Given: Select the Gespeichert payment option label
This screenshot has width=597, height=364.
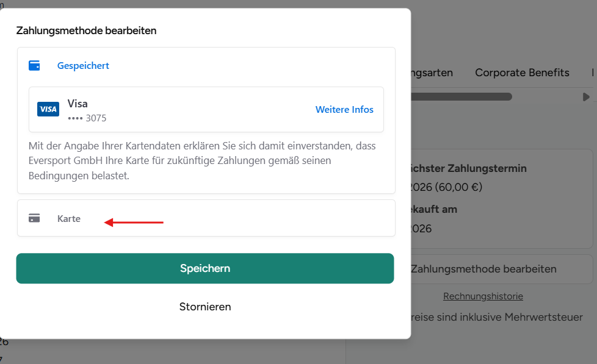Looking at the screenshot, I should pos(83,65).
